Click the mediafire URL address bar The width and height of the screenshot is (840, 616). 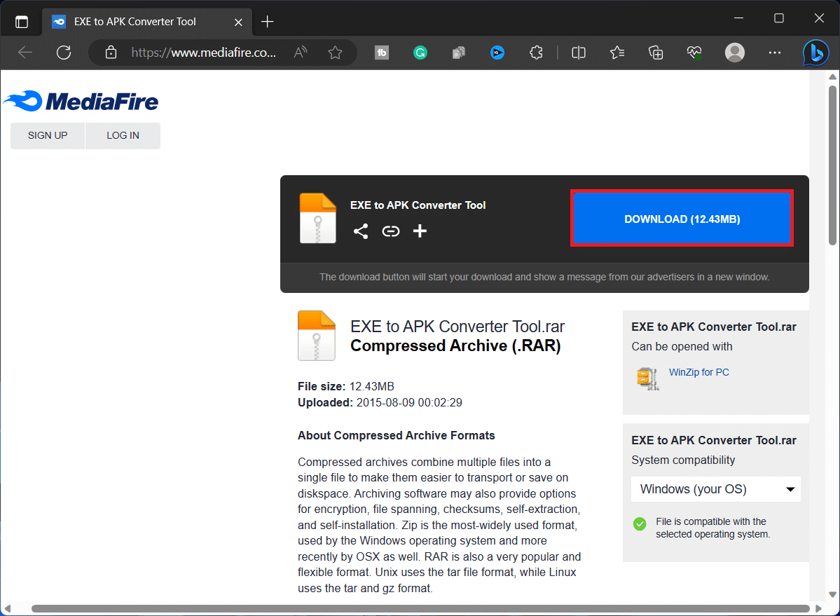[203, 53]
